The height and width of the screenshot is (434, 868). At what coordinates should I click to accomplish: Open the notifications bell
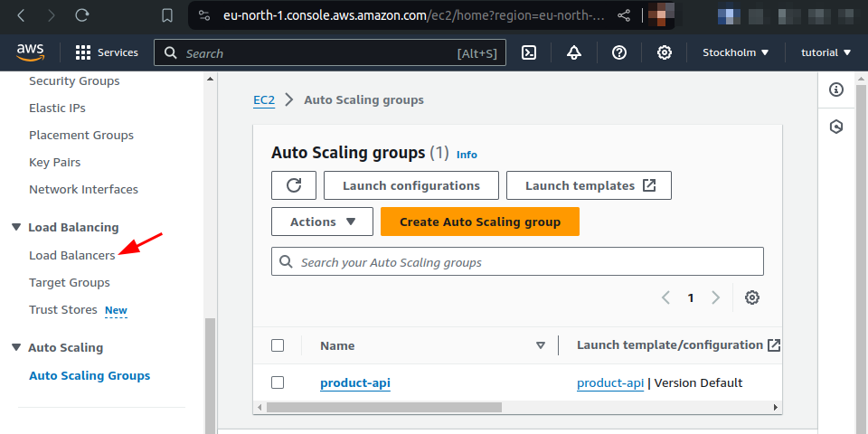pos(574,52)
